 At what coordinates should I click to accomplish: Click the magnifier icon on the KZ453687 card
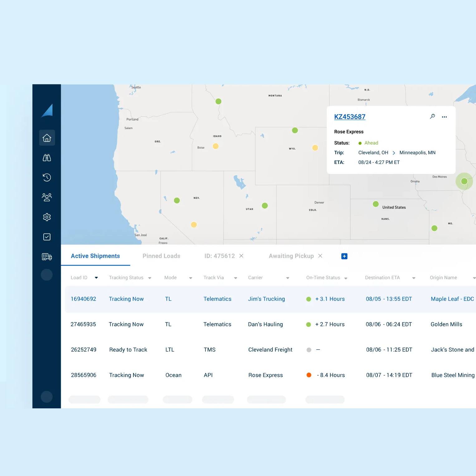pyautogui.click(x=432, y=116)
